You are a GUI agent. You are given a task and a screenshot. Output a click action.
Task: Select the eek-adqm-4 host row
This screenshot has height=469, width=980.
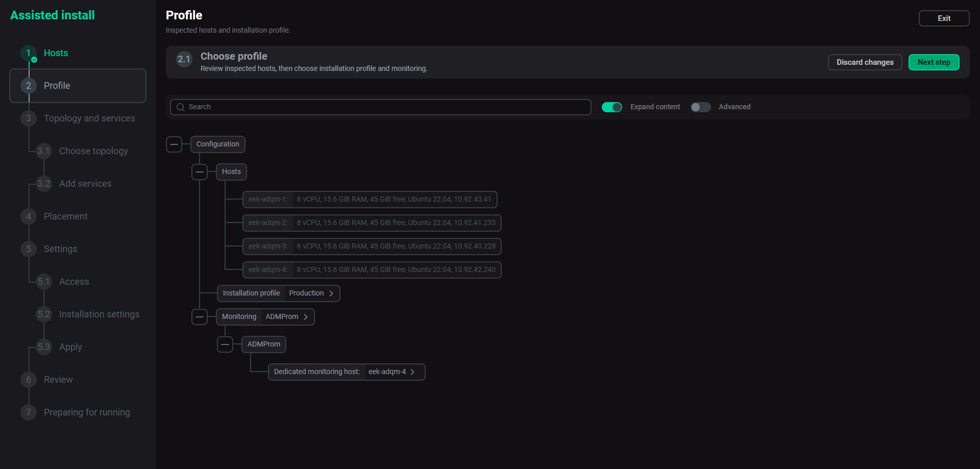(x=372, y=270)
